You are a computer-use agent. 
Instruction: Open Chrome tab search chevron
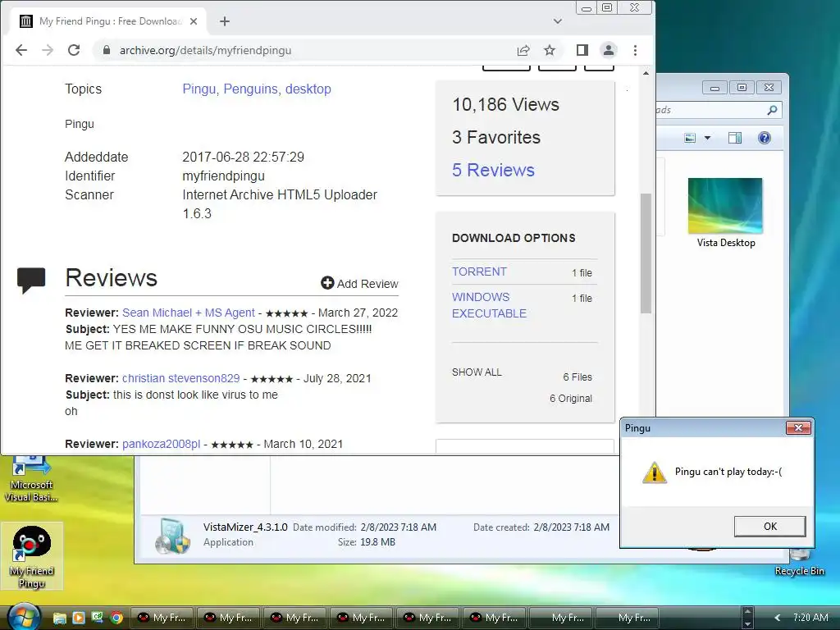558,21
